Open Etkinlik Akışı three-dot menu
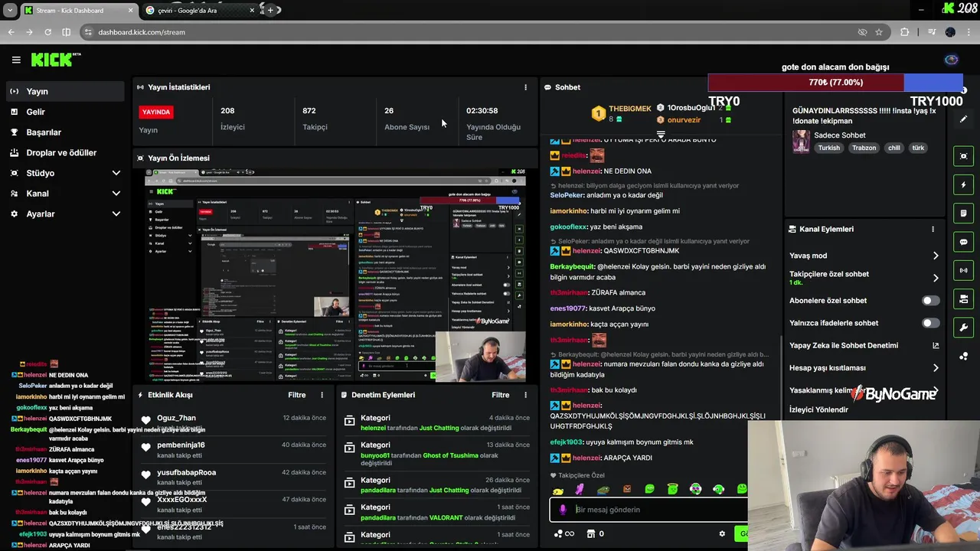 click(x=322, y=395)
